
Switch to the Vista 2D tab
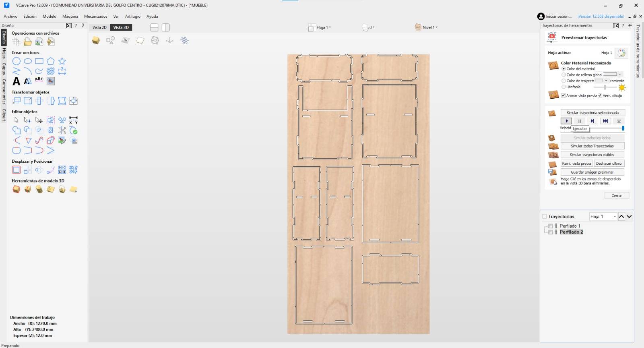[x=99, y=27]
